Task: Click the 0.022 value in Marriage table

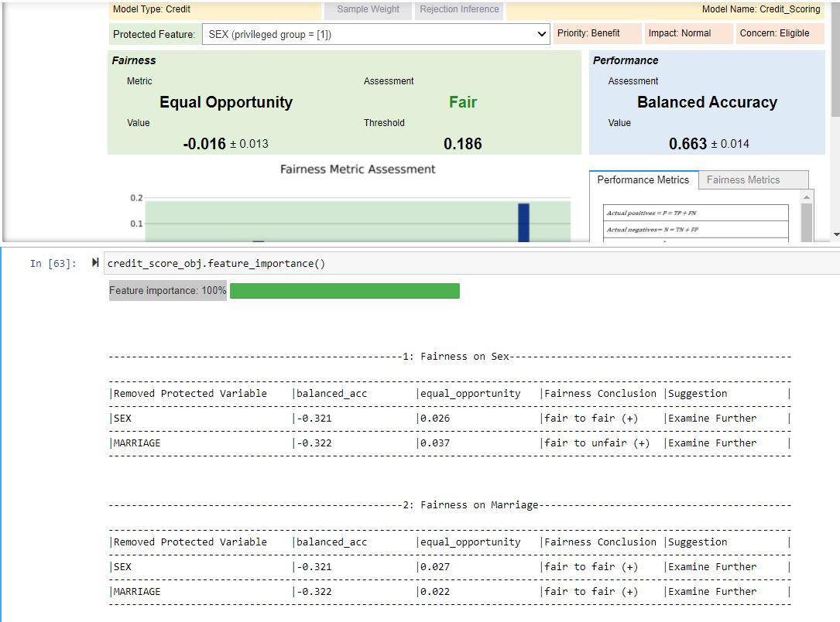Action: tap(435, 591)
